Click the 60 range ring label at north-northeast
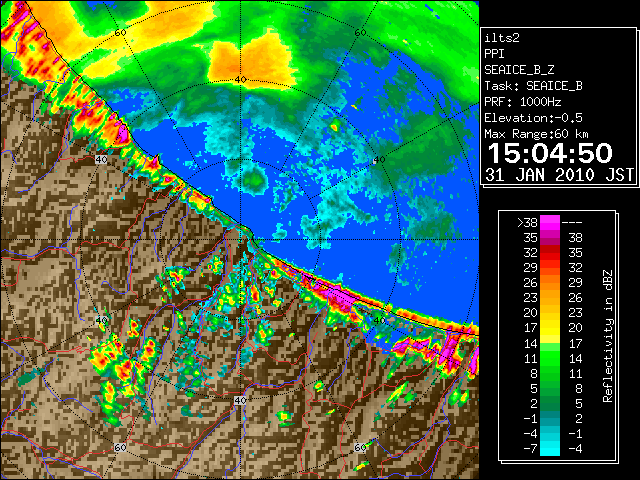This screenshot has height=480, width=640. pyautogui.click(x=360, y=32)
